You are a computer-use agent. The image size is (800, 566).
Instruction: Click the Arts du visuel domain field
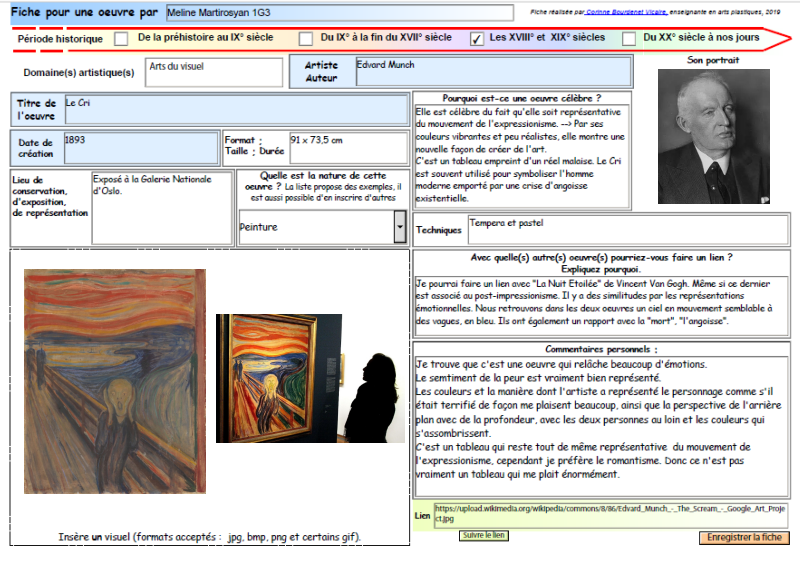coord(213,72)
